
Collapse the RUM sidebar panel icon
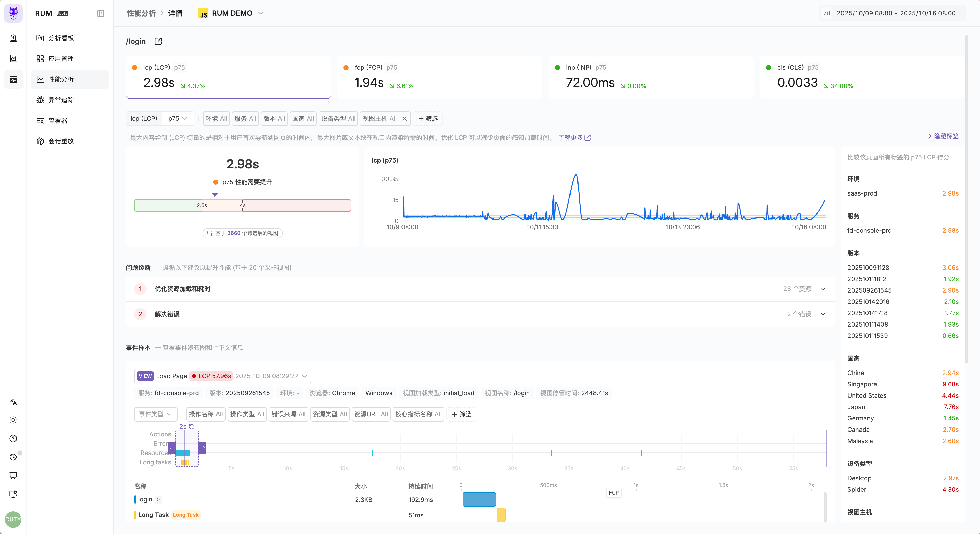coord(100,13)
